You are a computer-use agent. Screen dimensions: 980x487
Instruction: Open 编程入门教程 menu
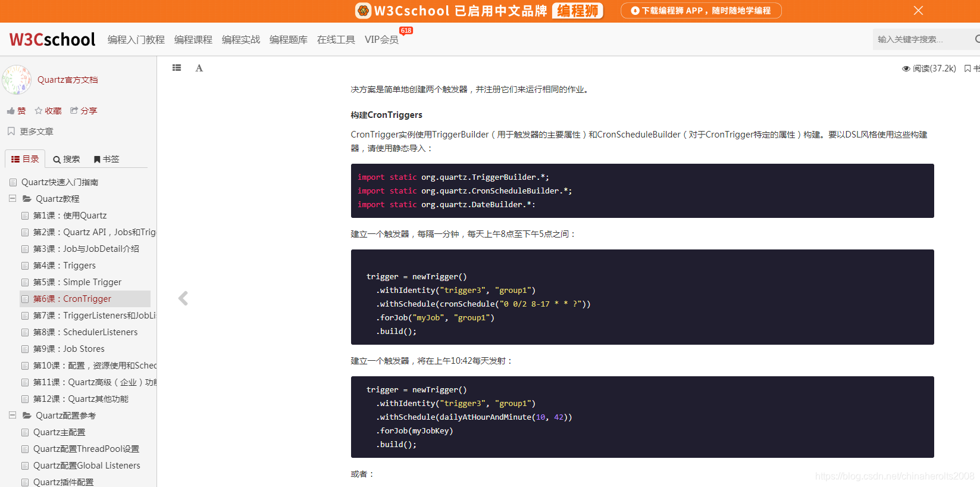(136, 39)
